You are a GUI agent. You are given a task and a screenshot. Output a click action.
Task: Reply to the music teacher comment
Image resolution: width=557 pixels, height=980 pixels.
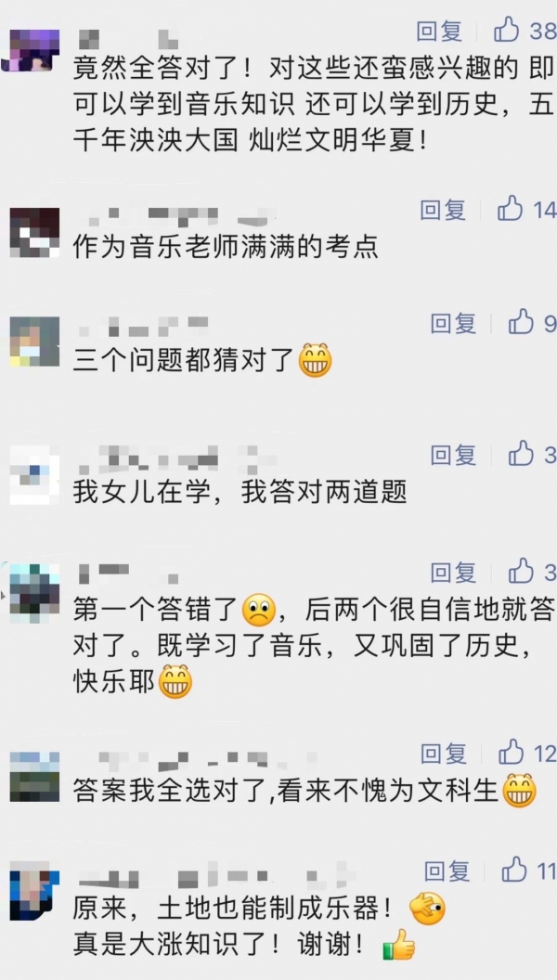pyautogui.click(x=443, y=210)
